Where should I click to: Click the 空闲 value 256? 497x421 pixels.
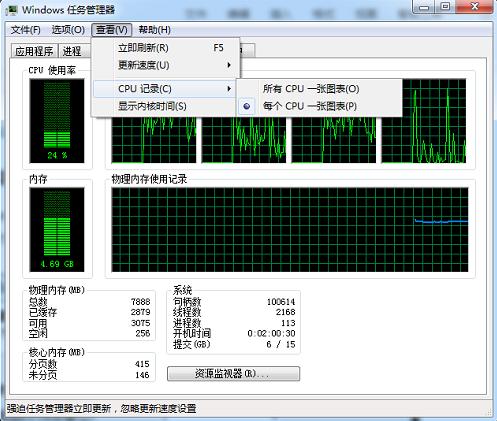point(143,333)
